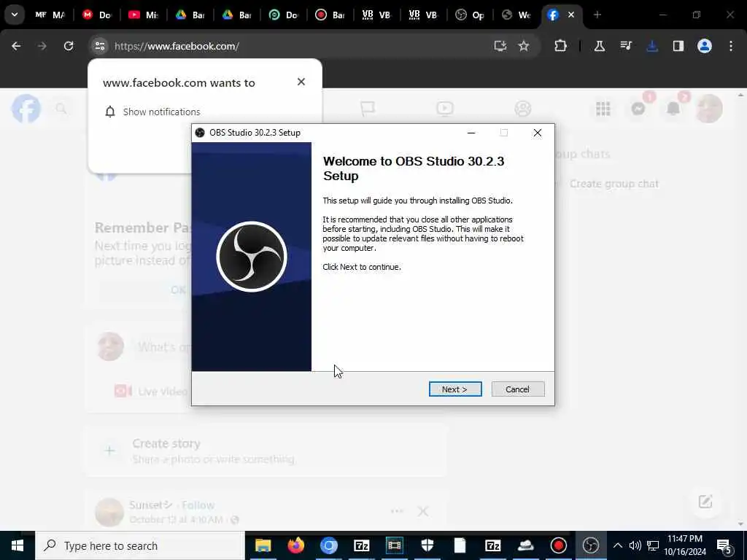The width and height of the screenshot is (747, 560).
Task: Open Facebook Messenger icon
Action: (638, 109)
